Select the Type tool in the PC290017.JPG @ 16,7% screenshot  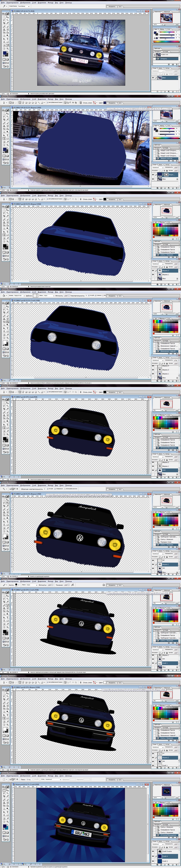(x=7, y=39)
